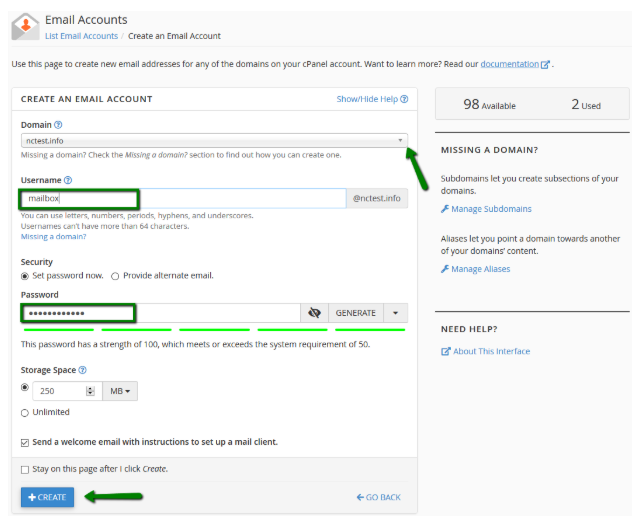Select Provide alternate email option
Viewport: 640px width, 525px height.
[x=115, y=276]
